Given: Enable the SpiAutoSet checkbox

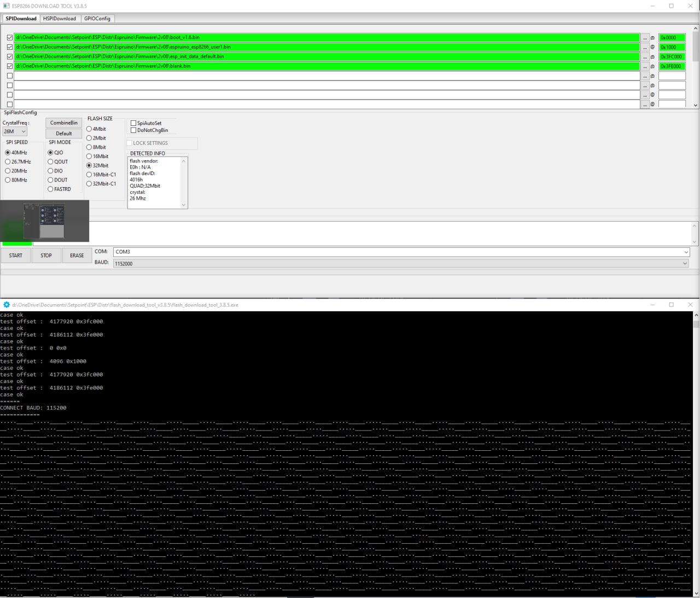Looking at the screenshot, I should (133, 123).
